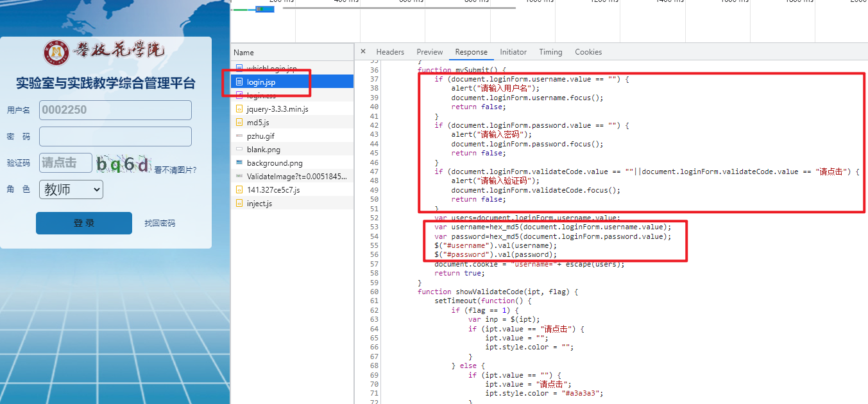Click code line 54 hex_md5 password
This screenshot has width=868, height=404.
click(x=552, y=236)
